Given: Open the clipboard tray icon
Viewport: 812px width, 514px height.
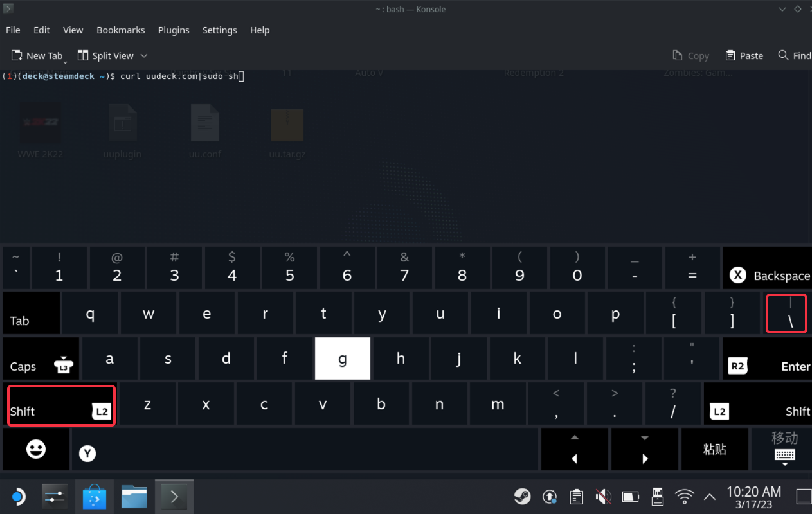Looking at the screenshot, I should pyautogui.click(x=577, y=497).
